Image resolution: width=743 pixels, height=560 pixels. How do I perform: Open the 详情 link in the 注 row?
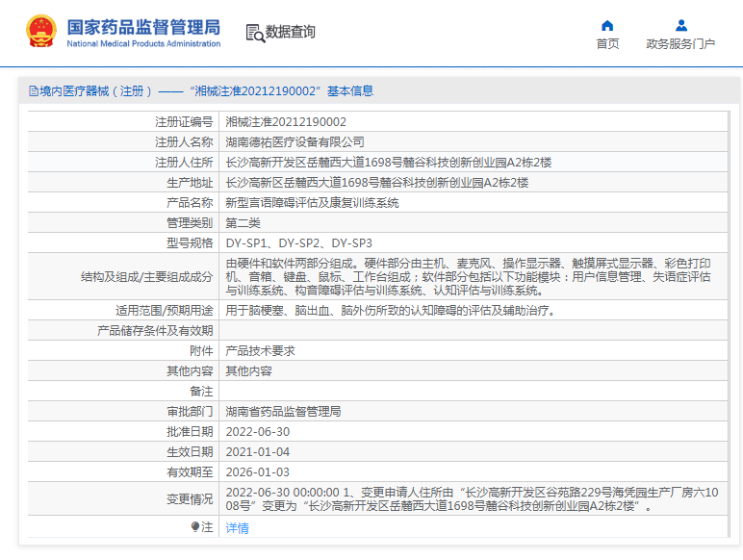point(237,528)
